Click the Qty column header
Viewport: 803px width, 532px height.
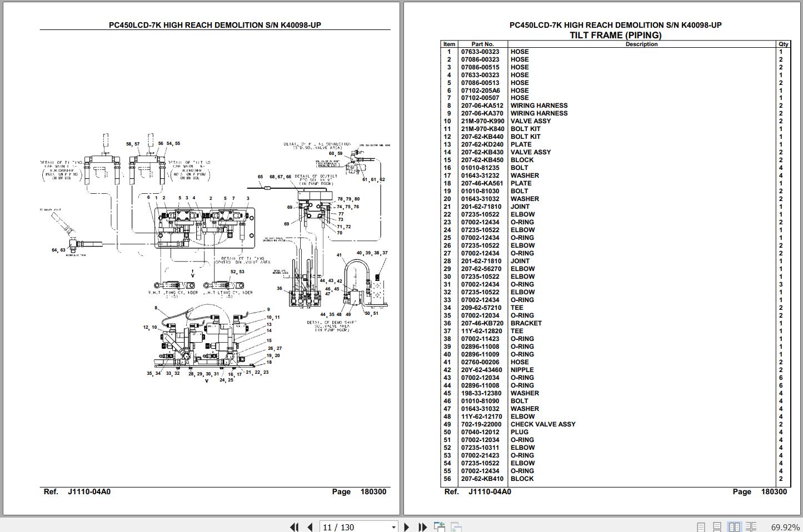click(x=784, y=44)
